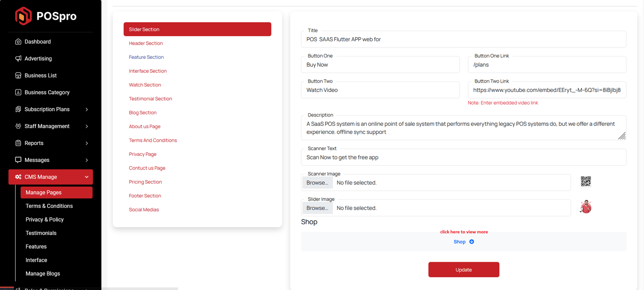Click the Advertising megaphone icon
Viewport: 644px width, 290px height.
[x=18, y=59]
